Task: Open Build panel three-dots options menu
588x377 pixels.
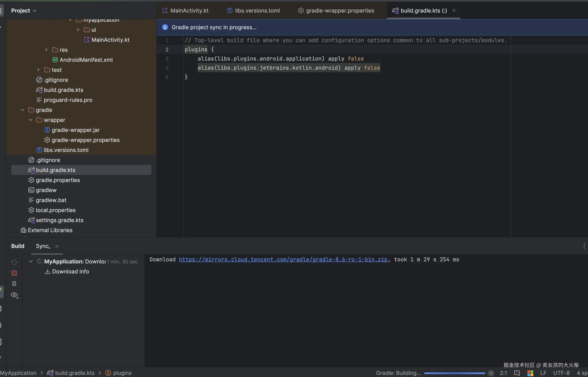Action: [x=584, y=246]
